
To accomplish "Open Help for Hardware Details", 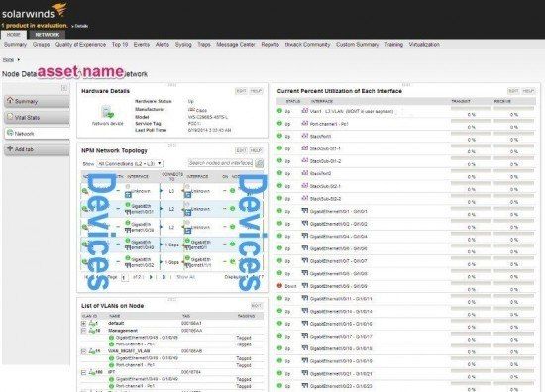I will pyautogui.click(x=256, y=91).
